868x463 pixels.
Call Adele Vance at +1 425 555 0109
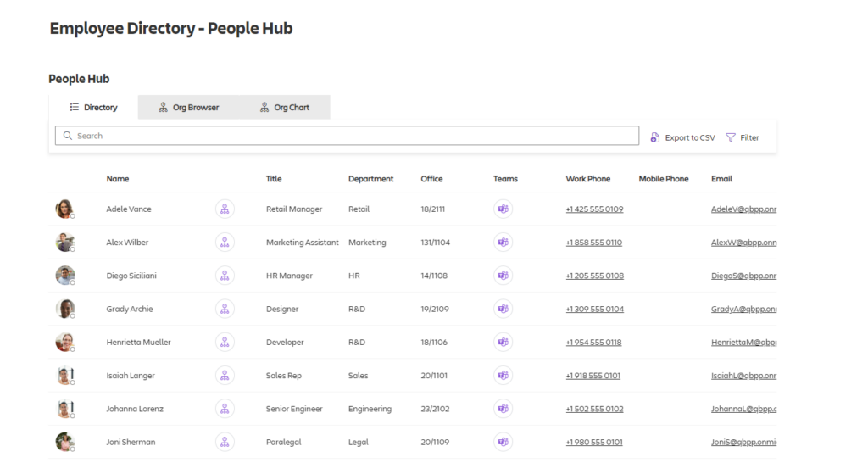click(x=594, y=209)
